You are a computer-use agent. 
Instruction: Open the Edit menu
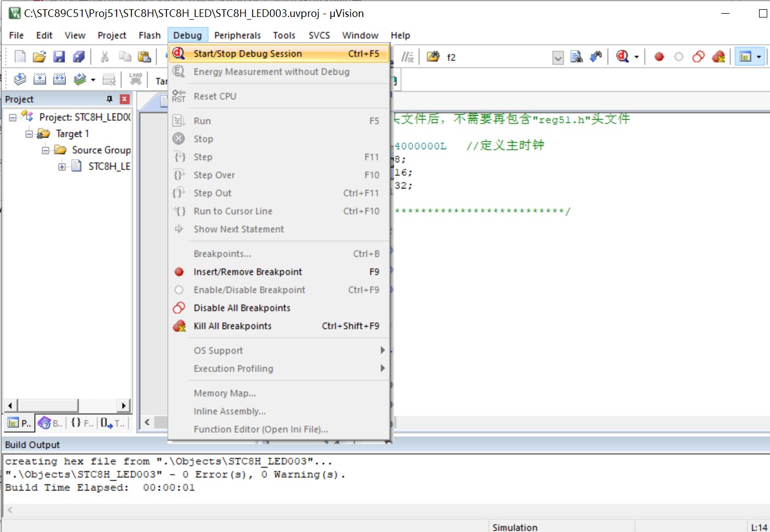(44, 35)
